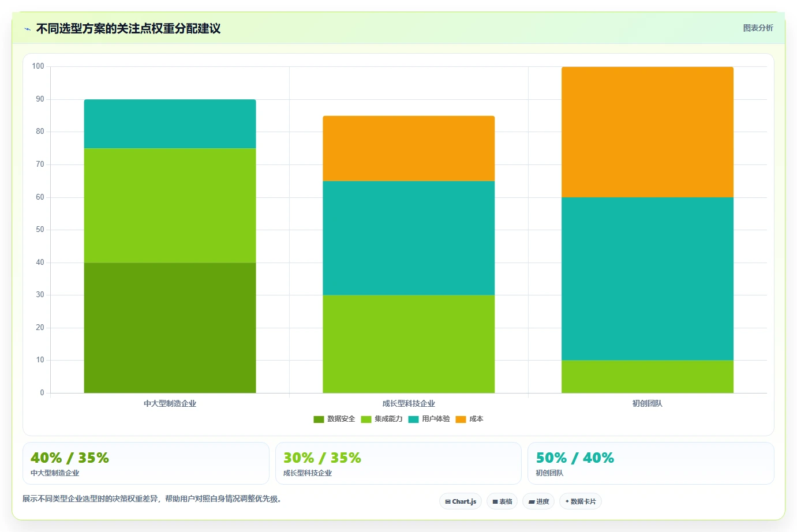Image resolution: width=797 pixels, height=532 pixels.
Task: Click the teal 用户体验 segment of 成长型科技企业 bar
Action: click(409, 238)
